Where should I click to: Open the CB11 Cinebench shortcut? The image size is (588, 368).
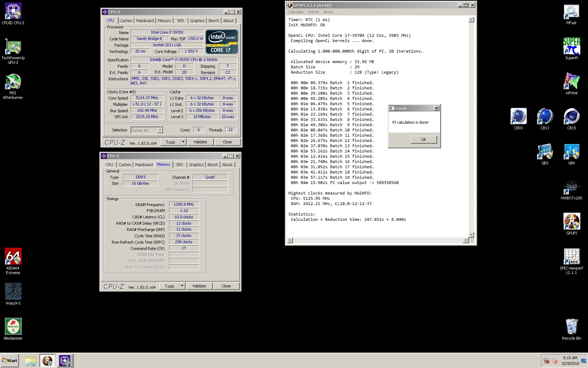coord(545,119)
